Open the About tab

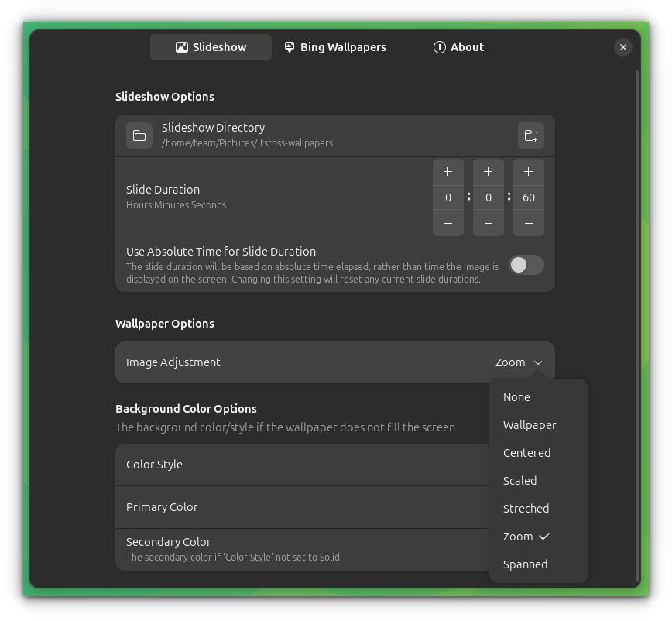pos(458,47)
